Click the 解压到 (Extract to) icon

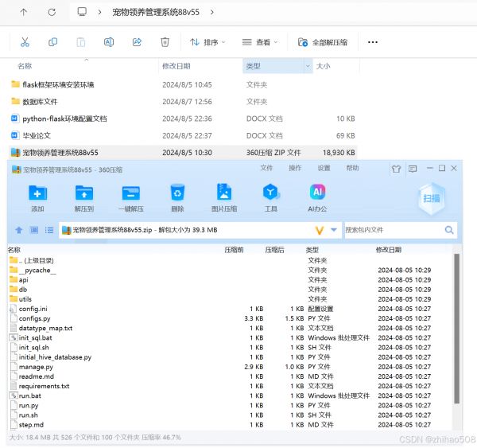(x=84, y=193)
